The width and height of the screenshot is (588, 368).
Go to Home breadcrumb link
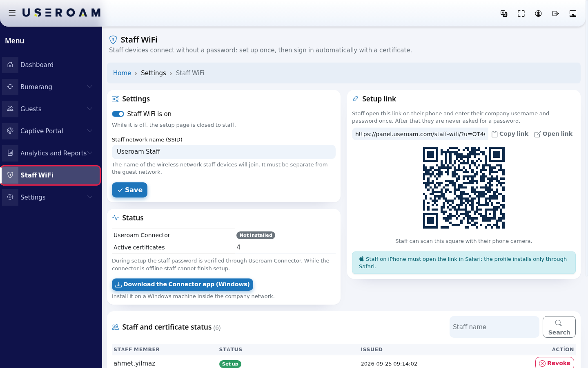tap(122, 73)
